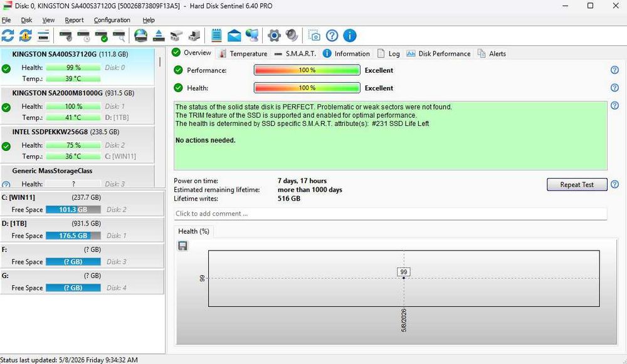Click the notepad report icon
The width and height of the screenshot is (627, 364).
pyautogui.click(x=216, y=36)
